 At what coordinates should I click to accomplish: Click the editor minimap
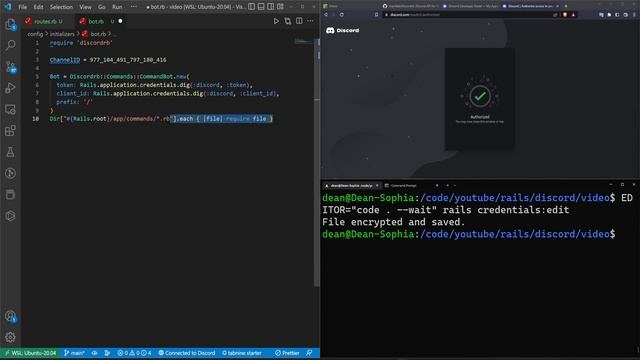(304, 42)
